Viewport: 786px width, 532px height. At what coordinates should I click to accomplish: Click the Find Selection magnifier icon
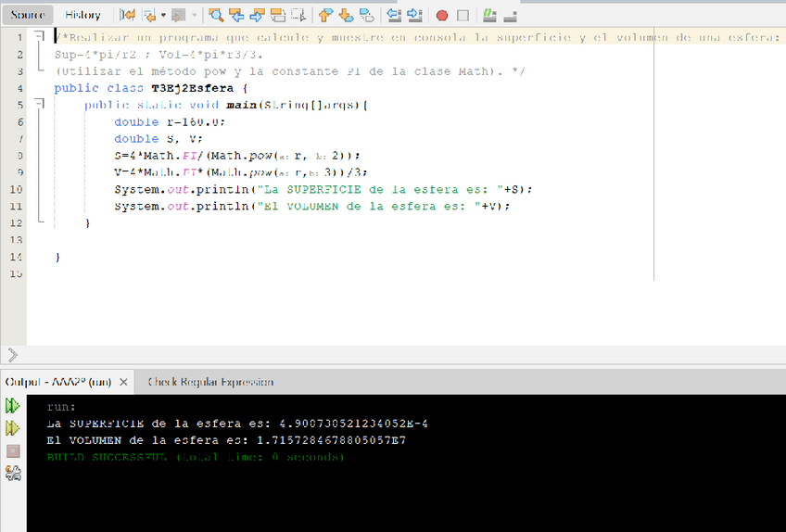pos(216,15)
